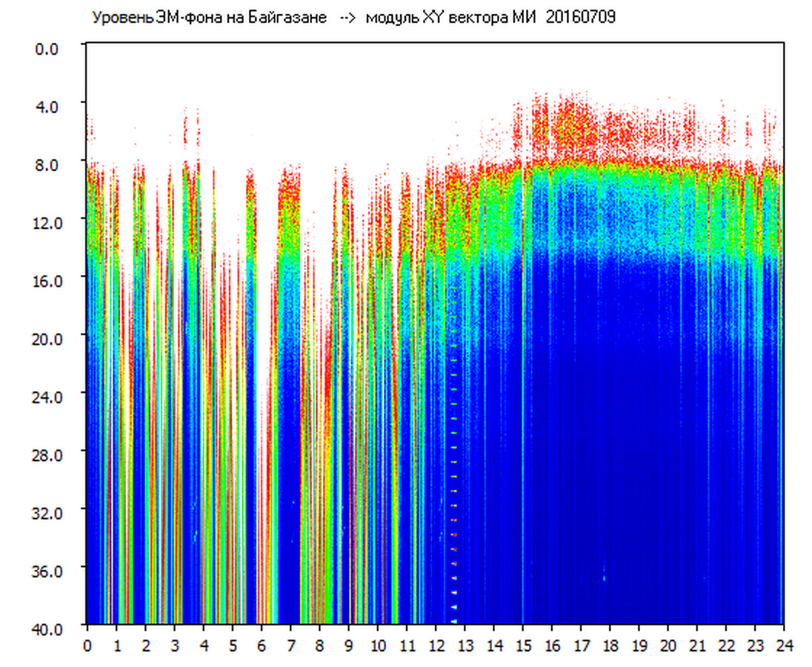Click hour 12 on the horizontal axis
Screen dimensions: 812x667
coord(435,646)
